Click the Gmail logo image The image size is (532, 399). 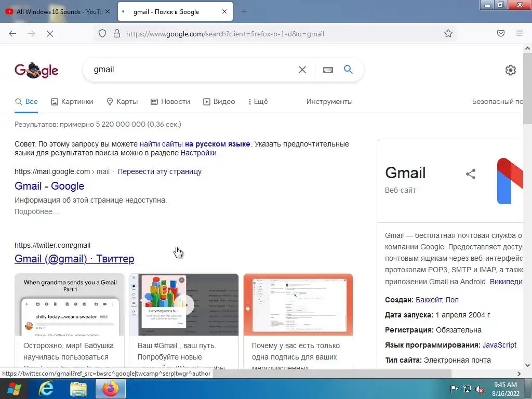pos(510,181)
